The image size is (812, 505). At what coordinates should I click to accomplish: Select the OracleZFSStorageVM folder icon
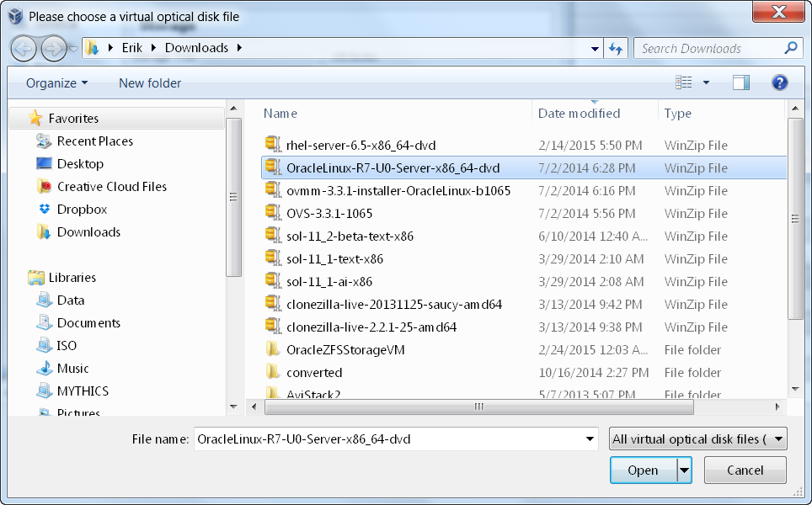(x=272, y=349)
